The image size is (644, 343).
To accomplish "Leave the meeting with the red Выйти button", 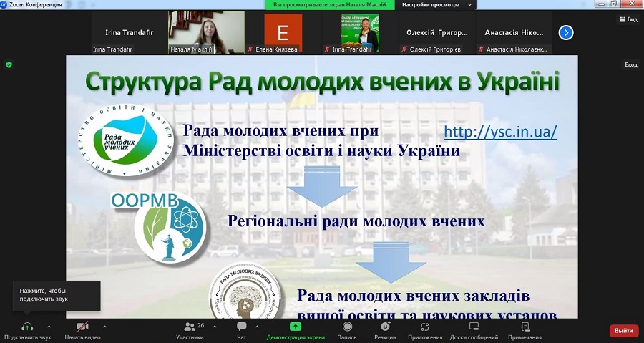I will coord(623,330).
